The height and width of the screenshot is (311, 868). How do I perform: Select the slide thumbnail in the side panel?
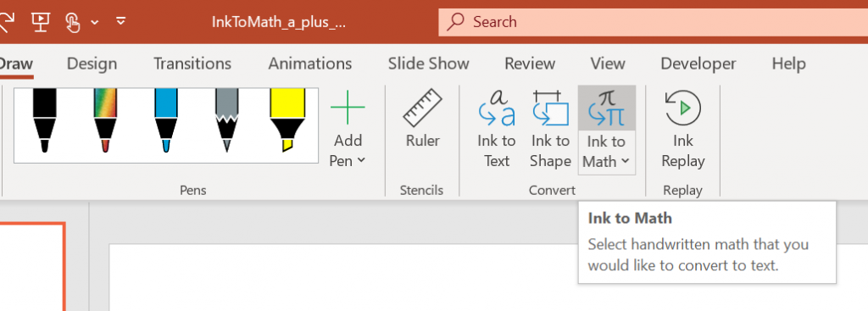point(32,267)
